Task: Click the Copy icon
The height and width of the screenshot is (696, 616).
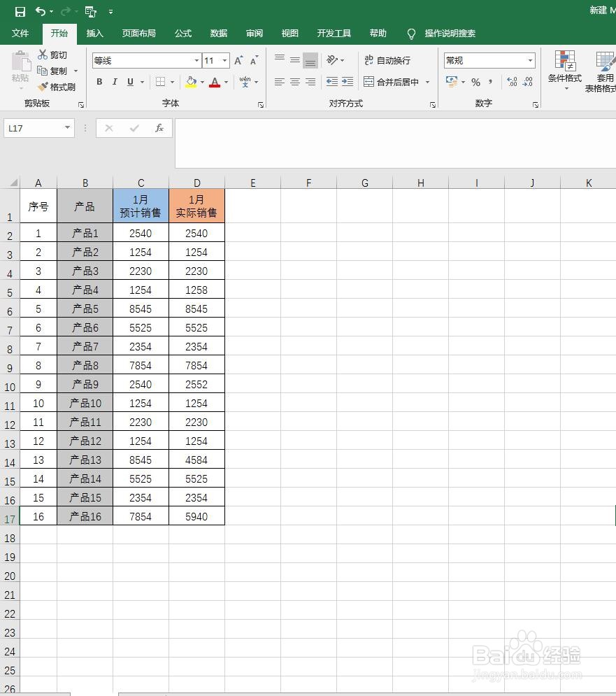Action: (42, 71)
